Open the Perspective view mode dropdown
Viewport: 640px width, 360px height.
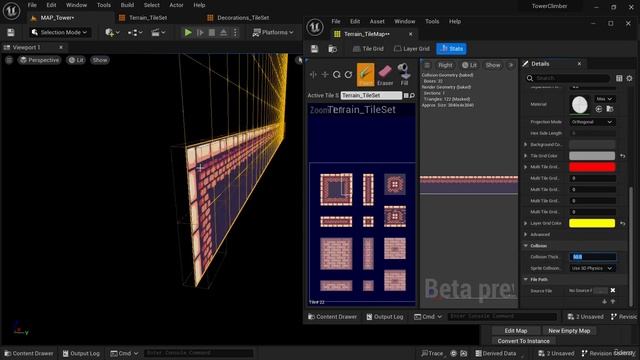pos(39,60)
